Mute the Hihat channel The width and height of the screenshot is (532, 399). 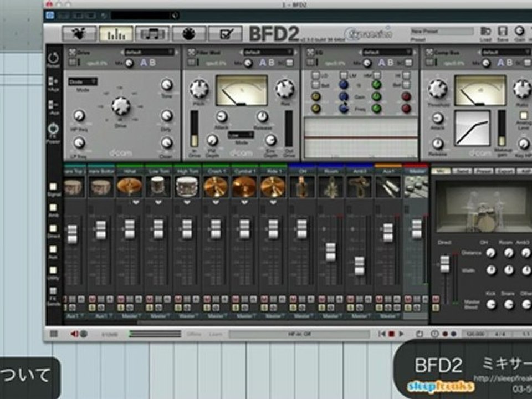pyautogui.click(x=121, y=299)
